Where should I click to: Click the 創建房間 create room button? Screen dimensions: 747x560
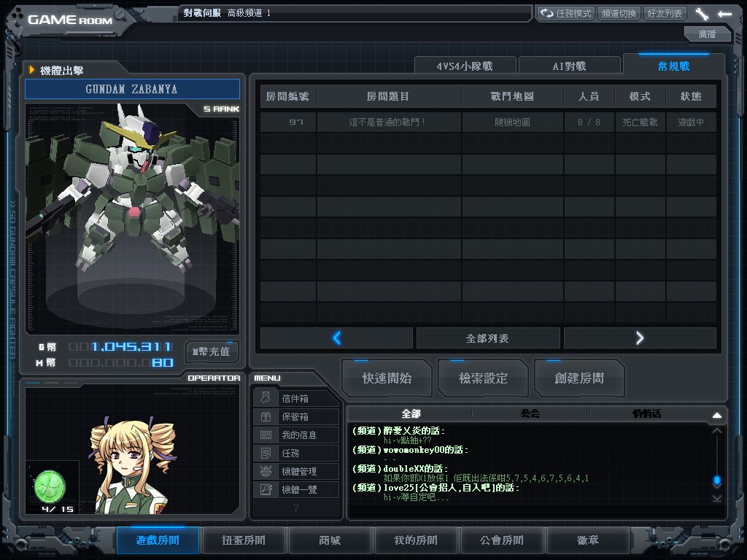[x=579, y=378]
